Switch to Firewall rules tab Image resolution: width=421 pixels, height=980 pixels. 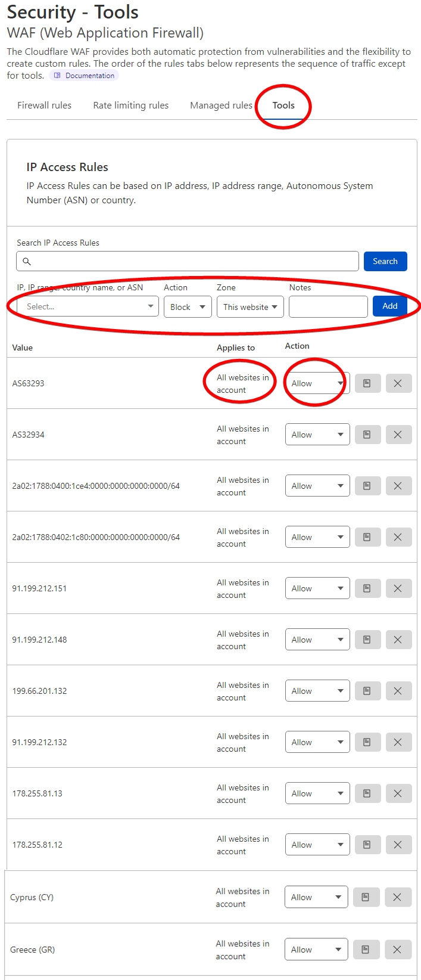44,106
